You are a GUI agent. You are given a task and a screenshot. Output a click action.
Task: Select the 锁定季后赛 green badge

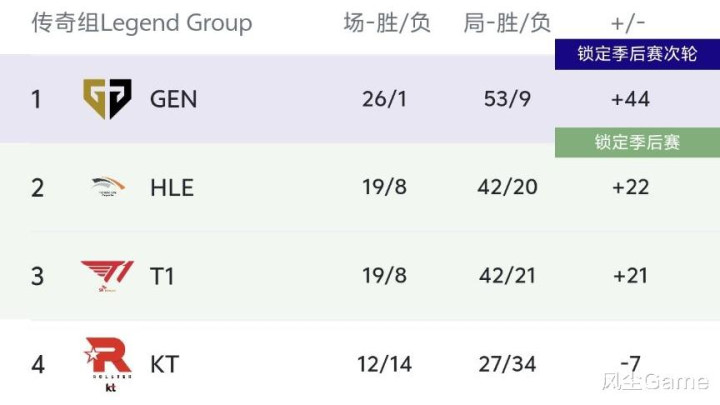(637, 142)
